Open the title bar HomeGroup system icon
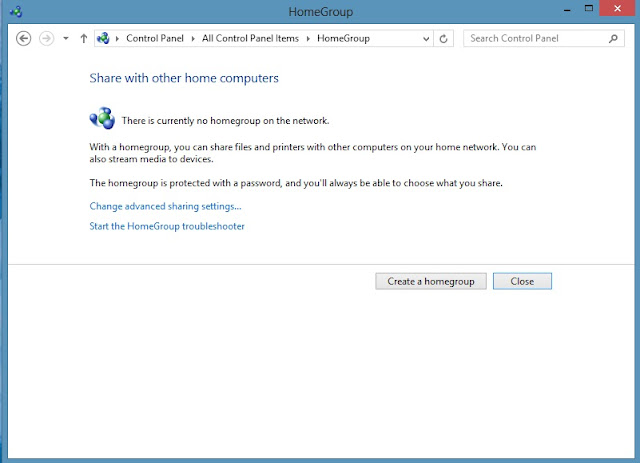 [16, 11]
